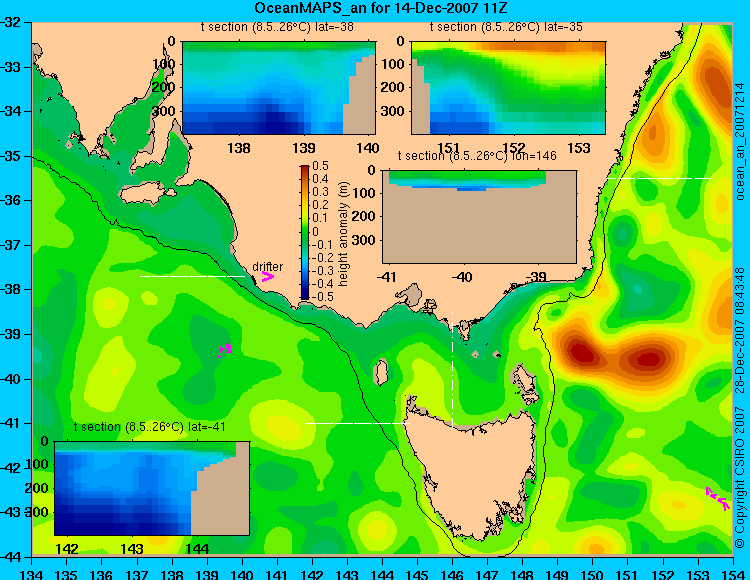Select the magenta drifter track near 139.5E, 39S
The width and height of the screenshot is (750, 580).
click(224, 350)
